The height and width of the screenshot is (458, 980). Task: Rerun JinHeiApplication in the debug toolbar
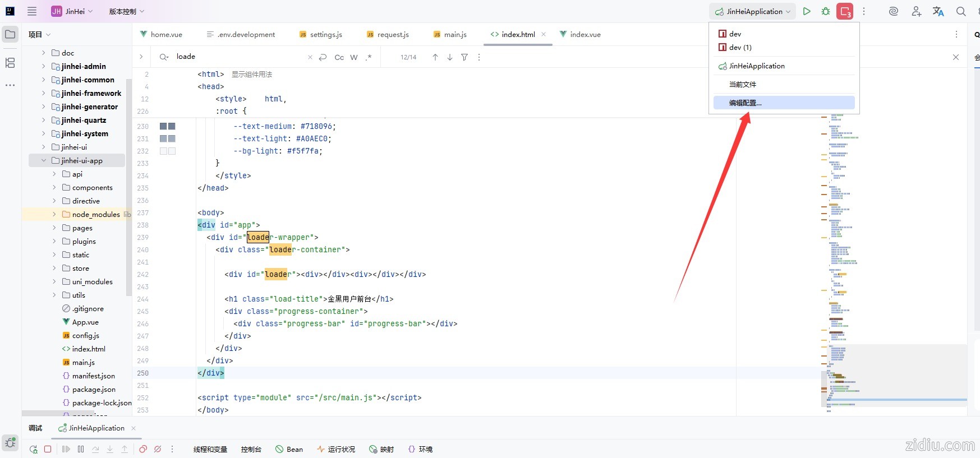pyautogui.click(x=34, y=449)
